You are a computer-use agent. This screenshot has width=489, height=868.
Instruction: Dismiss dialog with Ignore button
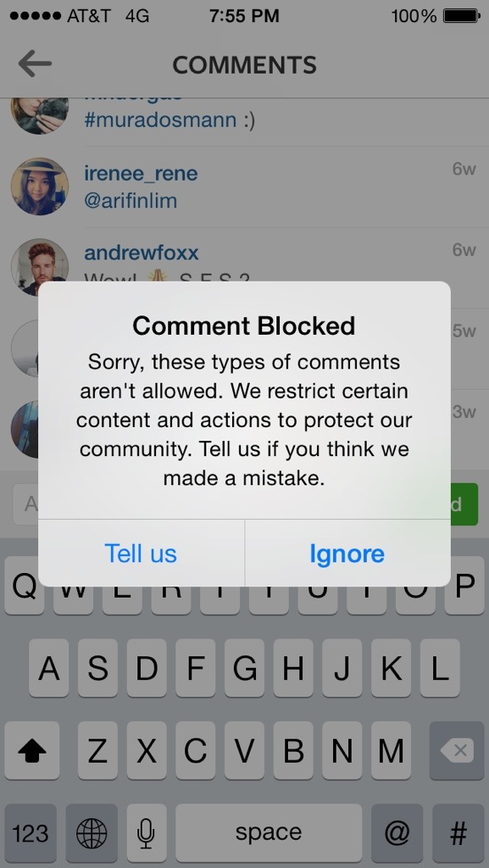click(347, 553)
